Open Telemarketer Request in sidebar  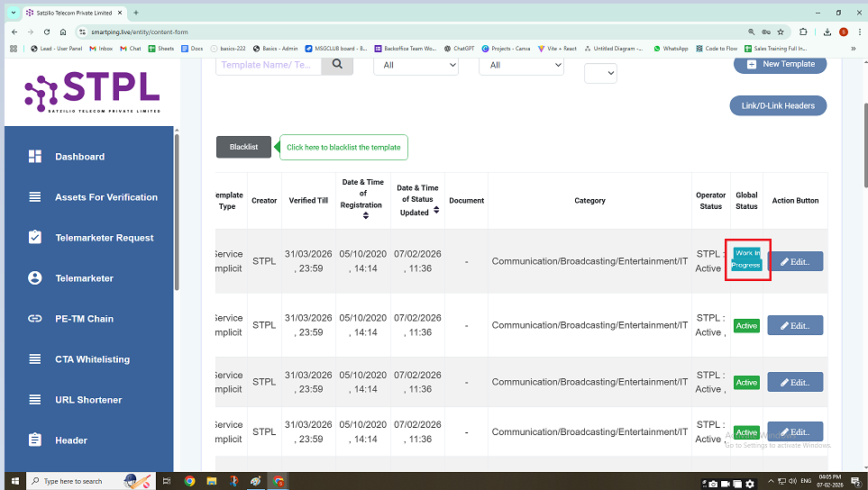pos(104,238)
